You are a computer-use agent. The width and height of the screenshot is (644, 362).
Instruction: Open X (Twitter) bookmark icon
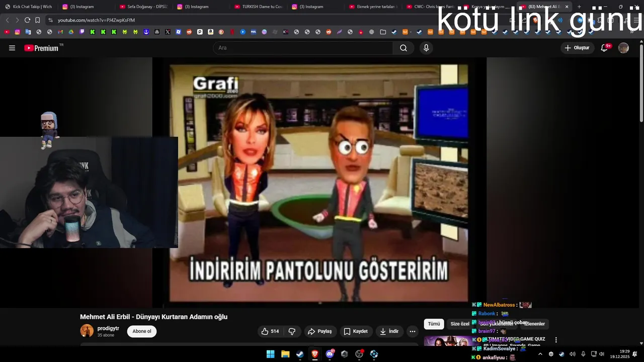[x=168, y=32]
